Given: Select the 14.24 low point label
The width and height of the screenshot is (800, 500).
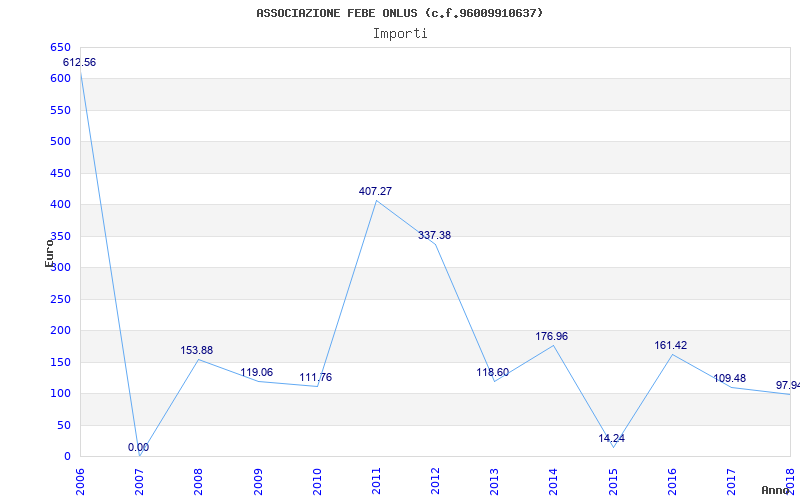Looking at the screenshot, I should click(611, 438).
